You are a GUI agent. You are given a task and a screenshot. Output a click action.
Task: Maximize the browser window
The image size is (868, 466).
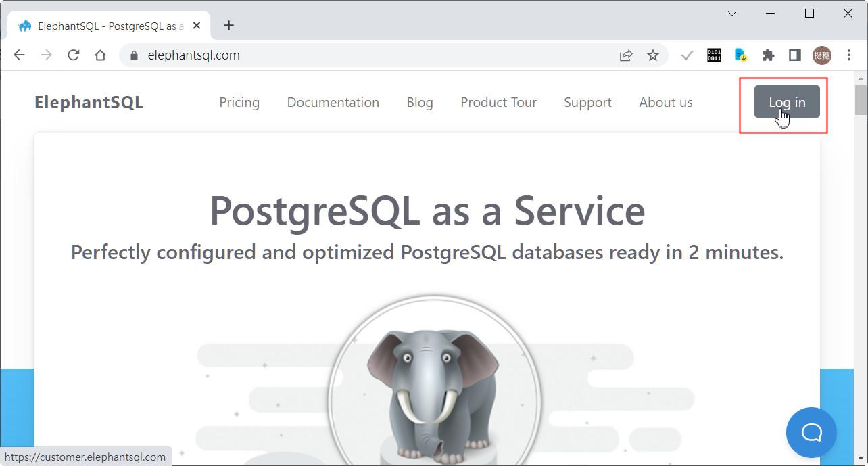[x=809, y=13]
